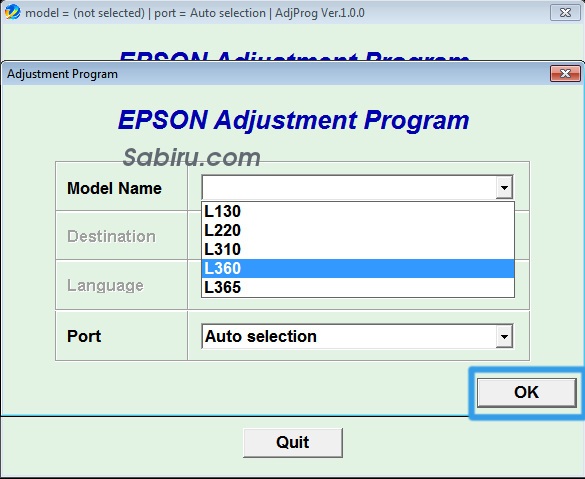Close the Adjustment Program dialog
The height and width of the screenshot is (479, 585).
(x=565, y=73)
